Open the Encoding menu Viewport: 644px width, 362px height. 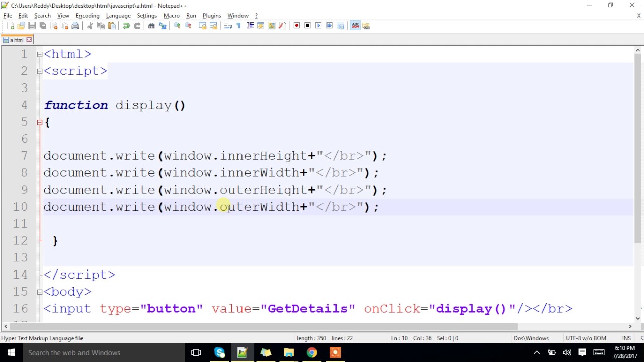88,16
